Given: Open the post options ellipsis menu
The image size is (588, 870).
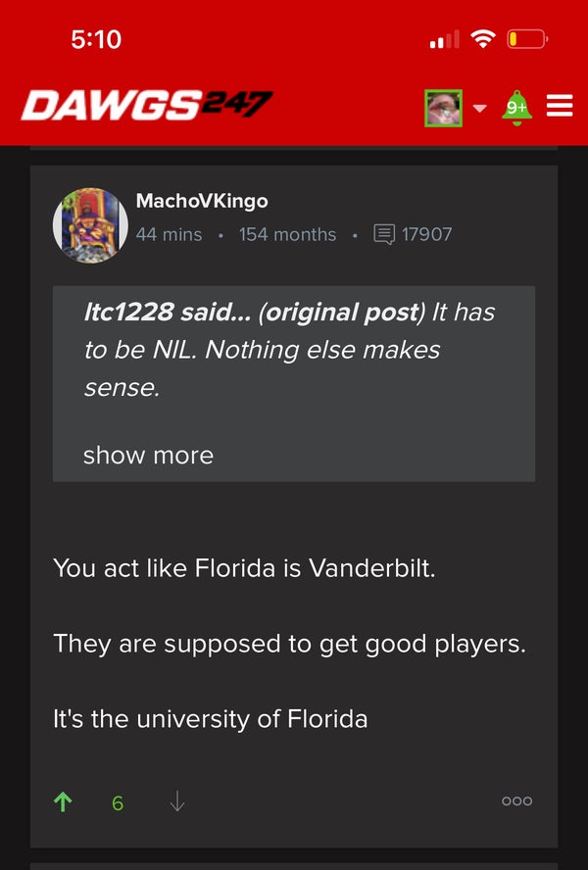Looking at the screenshot, I should pos(516,801).
